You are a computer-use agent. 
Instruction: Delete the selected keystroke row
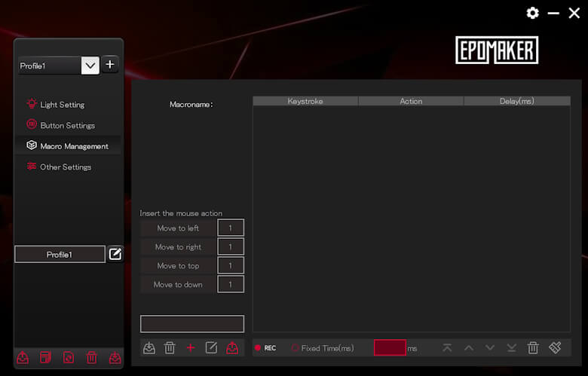pos(533,347)
